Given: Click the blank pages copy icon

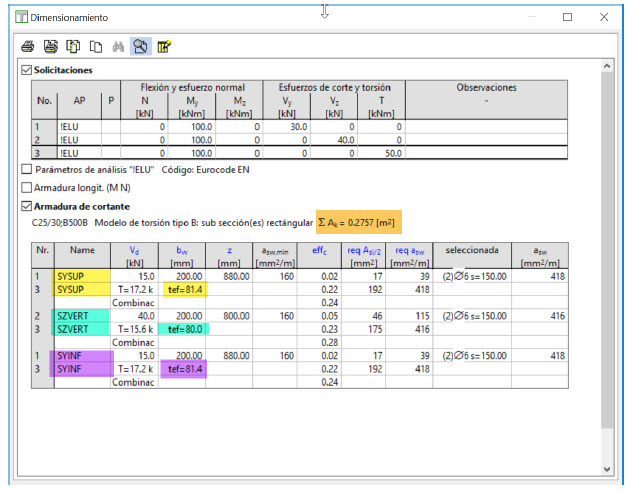Looking at the screenshot, I should pyautogui.click(x=95, y=46).
